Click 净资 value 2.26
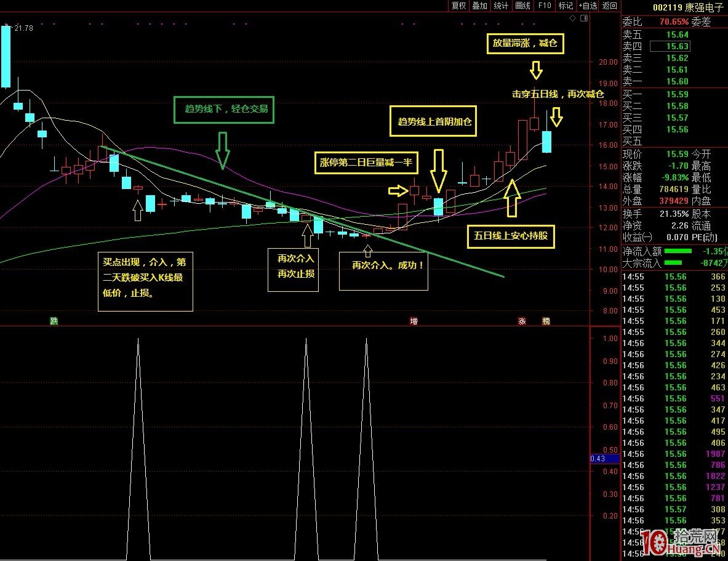This screenshot has width=728, height=561. tap(680, 225)
